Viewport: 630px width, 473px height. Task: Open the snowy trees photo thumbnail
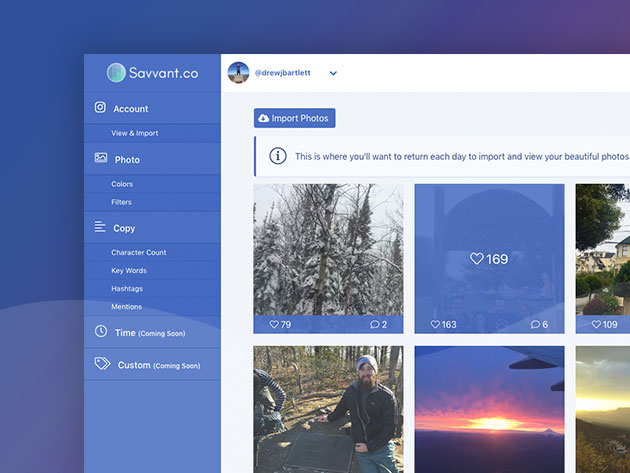pyautogui.click(x=328, y=249)
